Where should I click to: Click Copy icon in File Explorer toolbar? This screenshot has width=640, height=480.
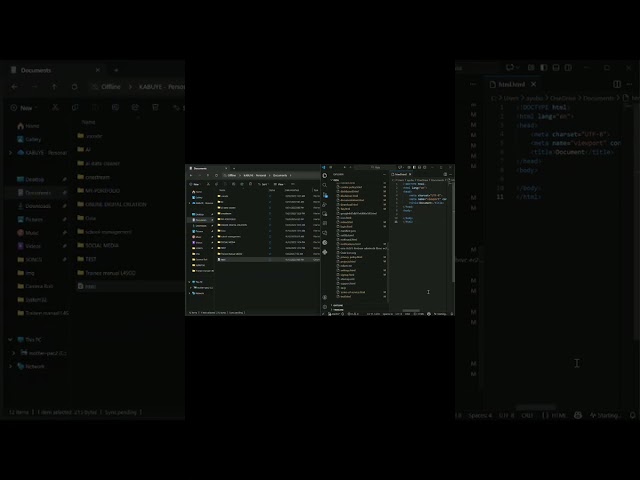point(216,184)
